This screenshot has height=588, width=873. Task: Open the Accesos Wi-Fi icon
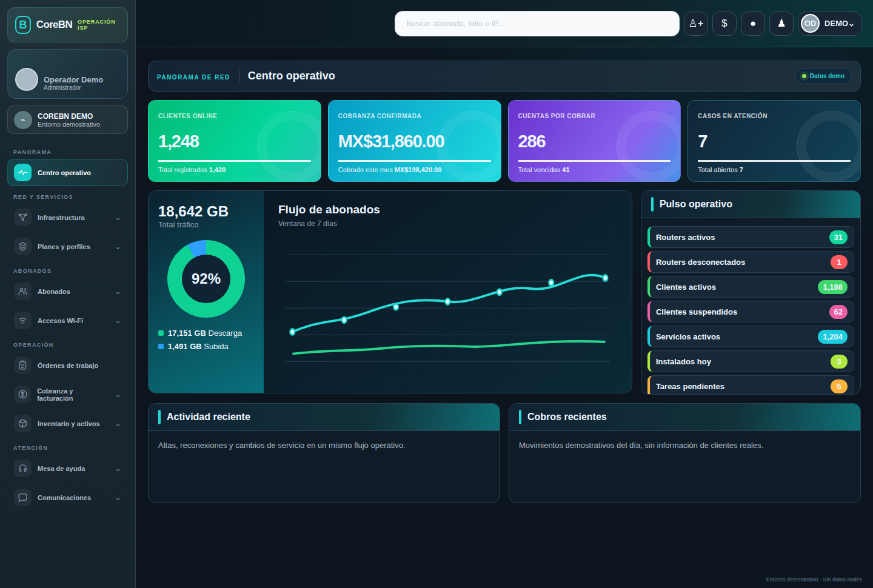(x=22, y=321)
